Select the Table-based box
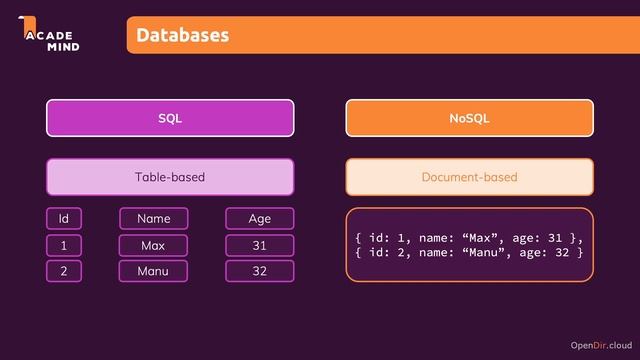Image resolution: width=640 pixels, height=360 pixels. [170, 177]
